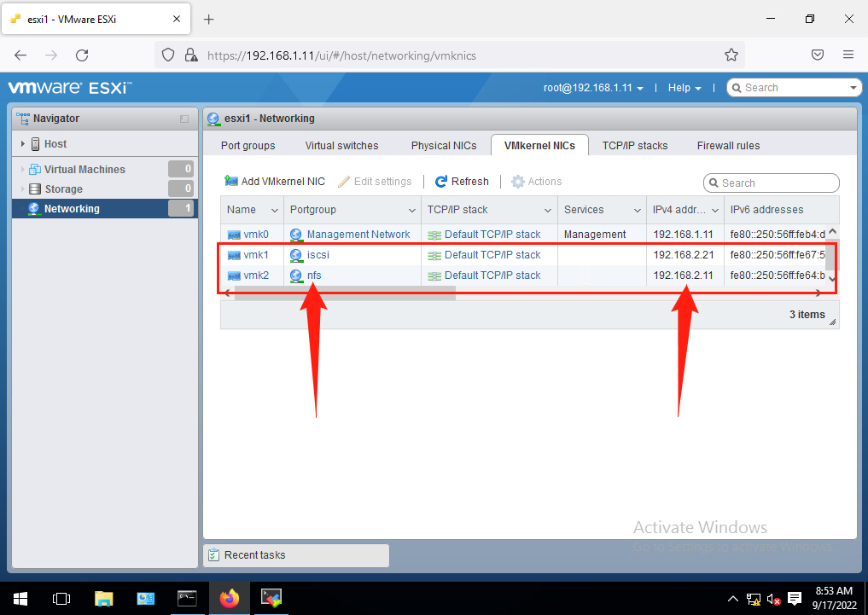868x615 pixels.
Task: Open the Firefox shield icon in address bar
Action: coord(167,54)
